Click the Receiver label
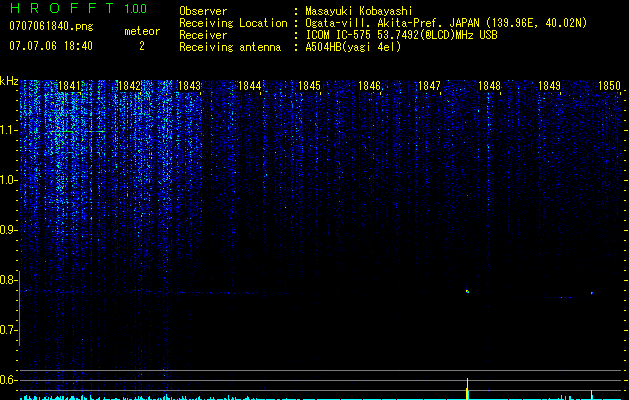Image resolution: width=629 pixels, height=400 pixels. [x=203, y=35]
